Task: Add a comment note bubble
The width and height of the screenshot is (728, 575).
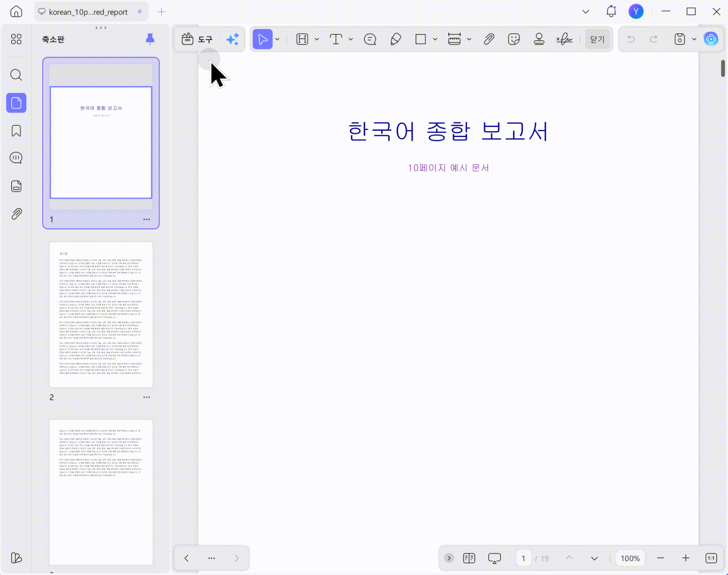Action: click(370, 40)
